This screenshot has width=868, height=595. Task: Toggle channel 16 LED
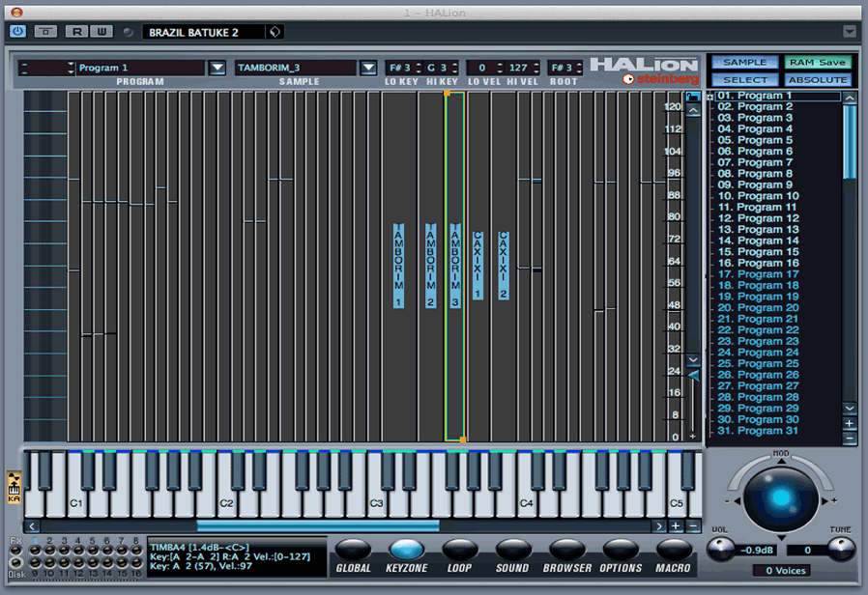point(136,563)
